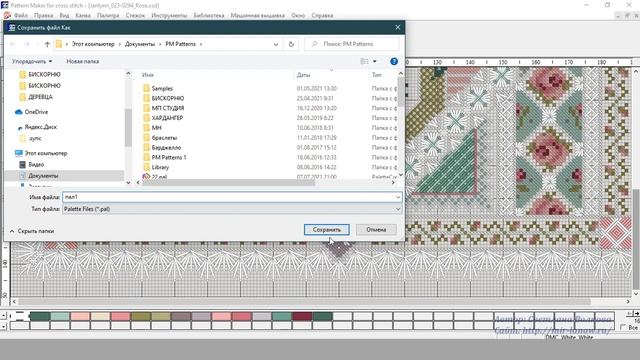Select the Library folder

point(160,167)
